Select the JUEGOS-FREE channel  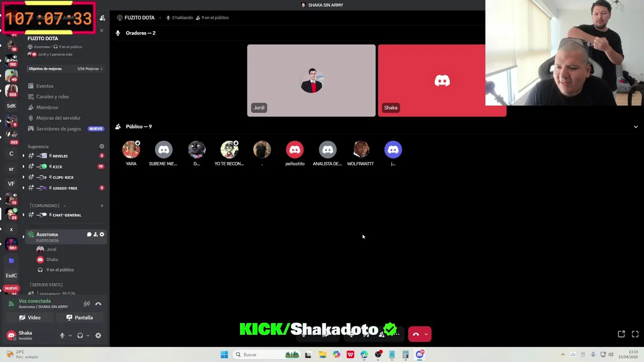[65, 188]
